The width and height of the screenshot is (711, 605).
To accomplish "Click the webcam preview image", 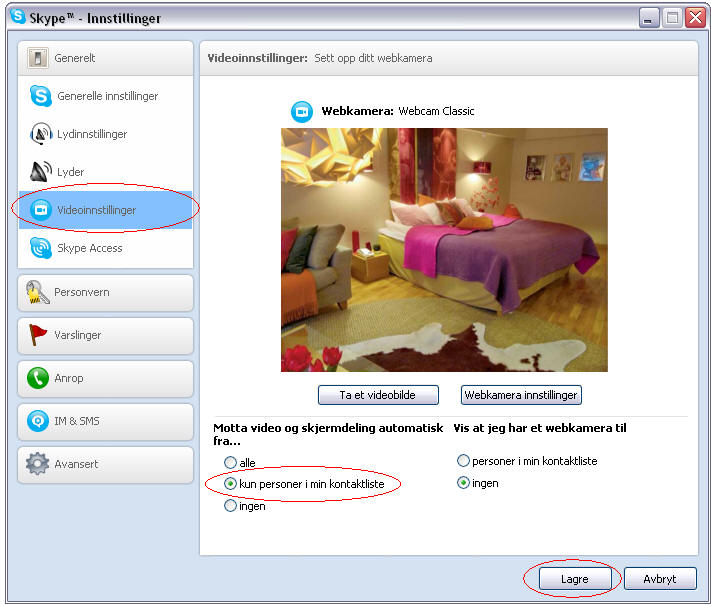I will pos(444,250).
